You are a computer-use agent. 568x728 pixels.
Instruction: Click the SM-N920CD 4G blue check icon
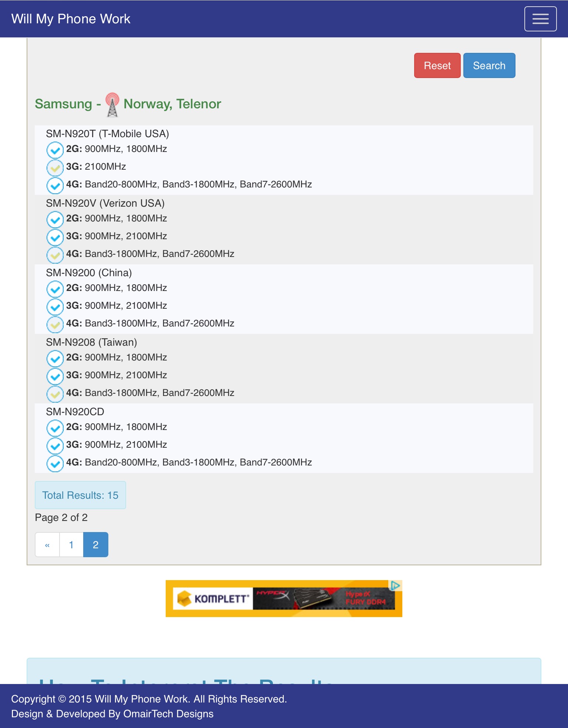tap(55, 463)
